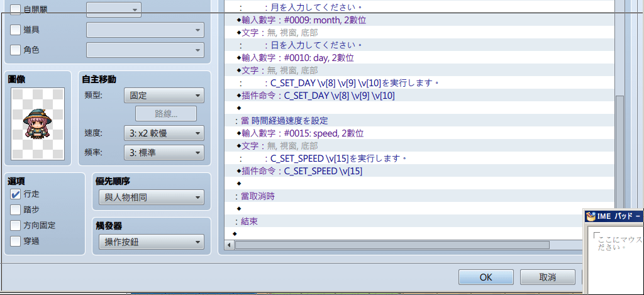The width and height of the screenshot is (644, 295).
Task: Open the 類型 dropdown showing 固定
Action: [x=164, y=96]
